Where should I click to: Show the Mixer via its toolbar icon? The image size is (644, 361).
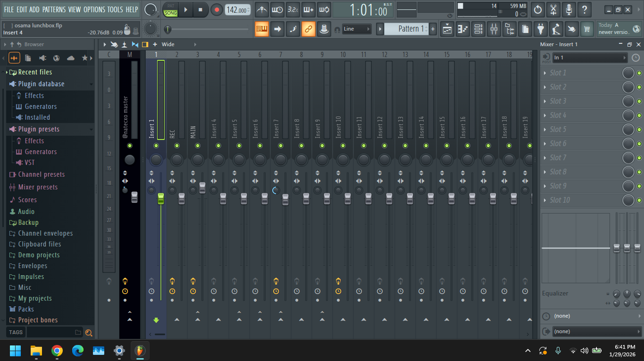[494, 29]
